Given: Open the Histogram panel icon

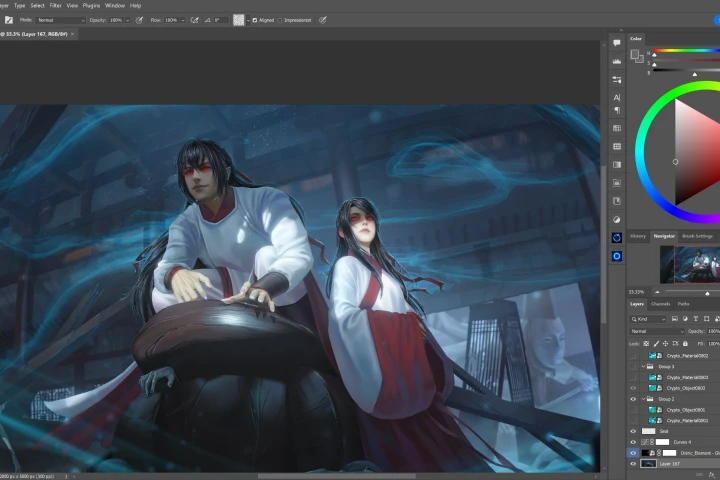Looking at the screenshot, I should point(617,61).
